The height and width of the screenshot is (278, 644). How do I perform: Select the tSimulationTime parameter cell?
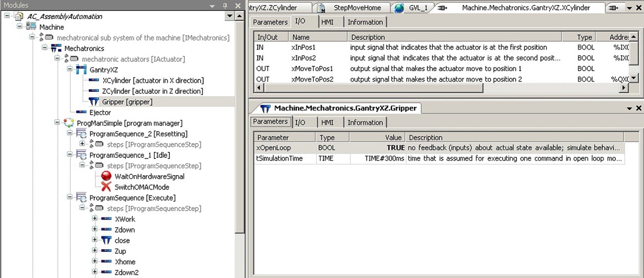[285, 159]
